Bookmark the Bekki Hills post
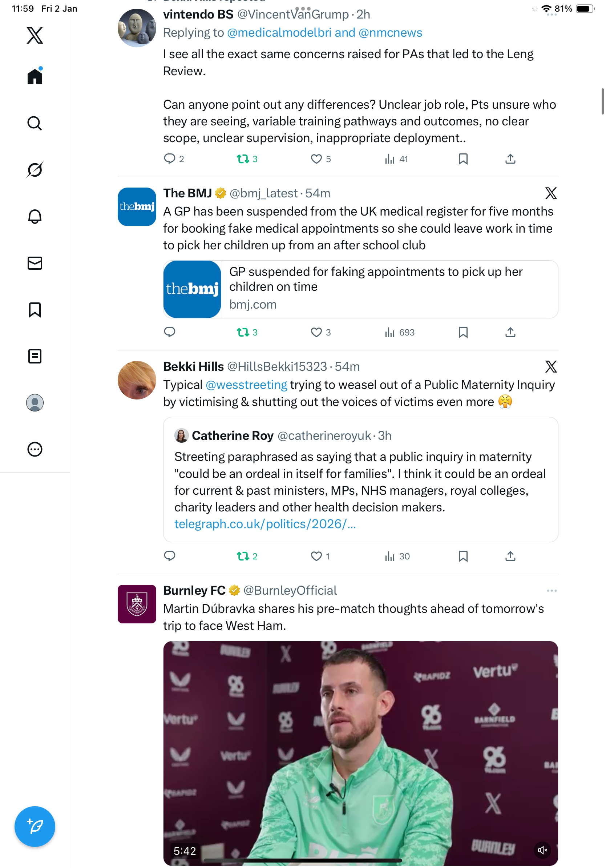This screenshot has height=868, width=606. (x=463, y=556)
